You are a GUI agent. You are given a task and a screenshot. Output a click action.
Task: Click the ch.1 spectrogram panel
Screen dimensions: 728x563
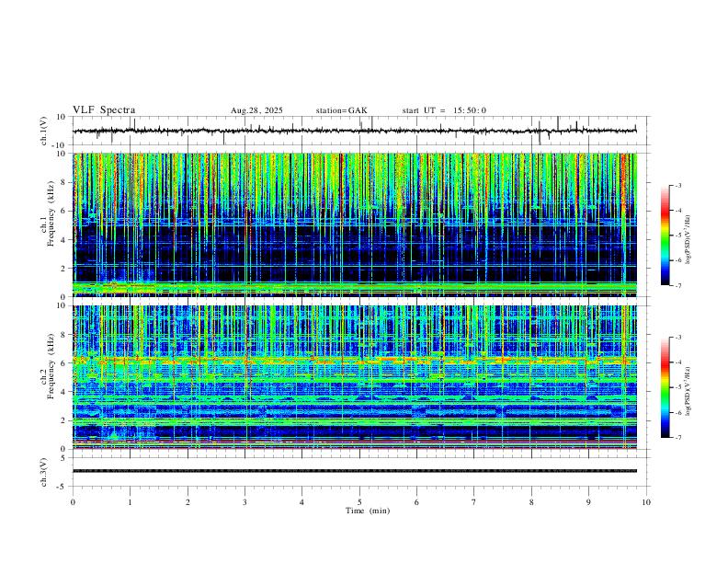(x=354, y=224)
